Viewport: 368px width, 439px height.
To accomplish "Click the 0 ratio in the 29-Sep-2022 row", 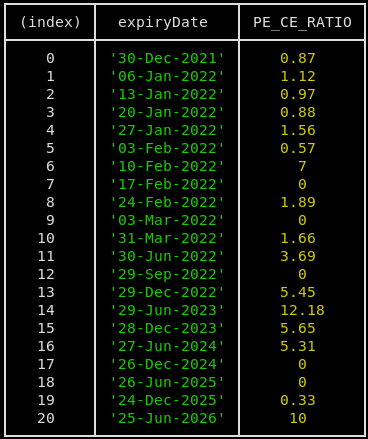I will (x=302, y=274).
